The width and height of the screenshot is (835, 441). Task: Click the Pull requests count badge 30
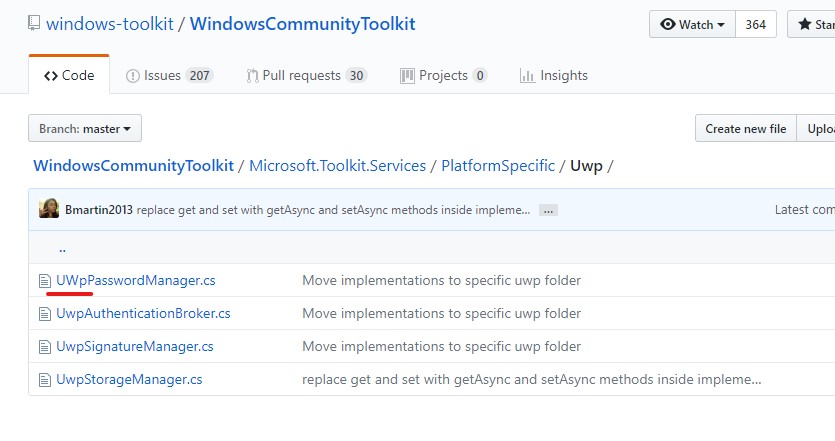[356, 76]
